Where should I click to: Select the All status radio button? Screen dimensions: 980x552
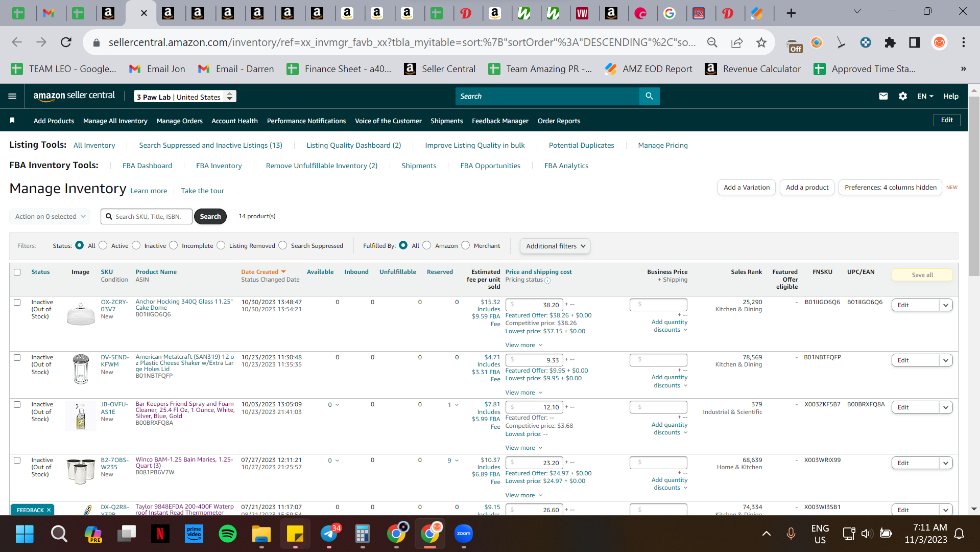click(79, 245)
